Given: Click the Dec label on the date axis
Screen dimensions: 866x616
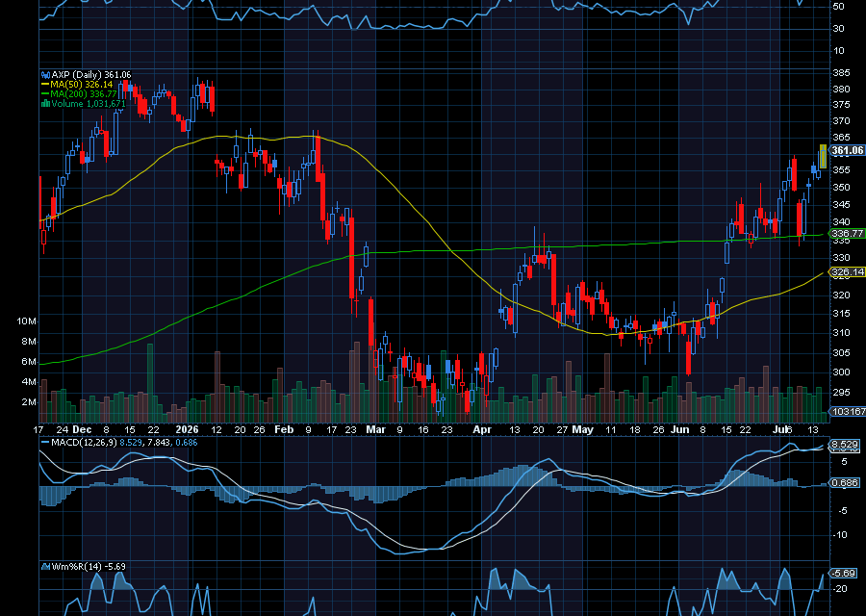Looking at the screenshot, I should tap(82, 429).
